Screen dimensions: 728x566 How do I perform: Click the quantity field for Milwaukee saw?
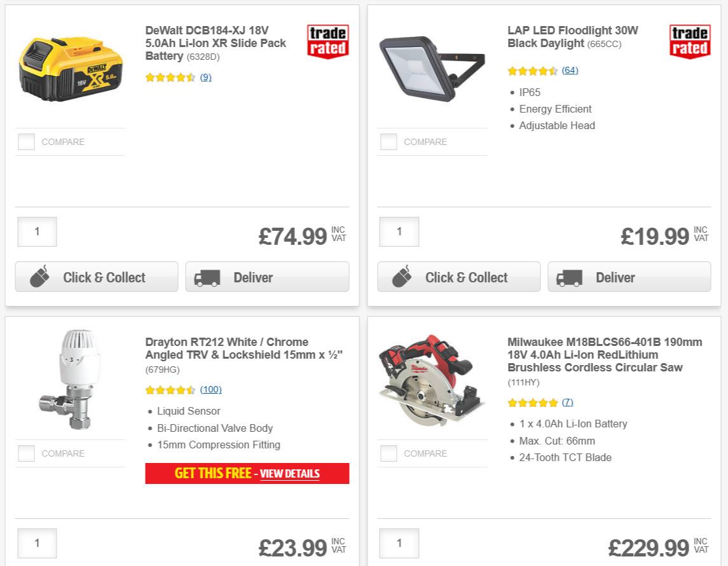click(x=399, y=543)
